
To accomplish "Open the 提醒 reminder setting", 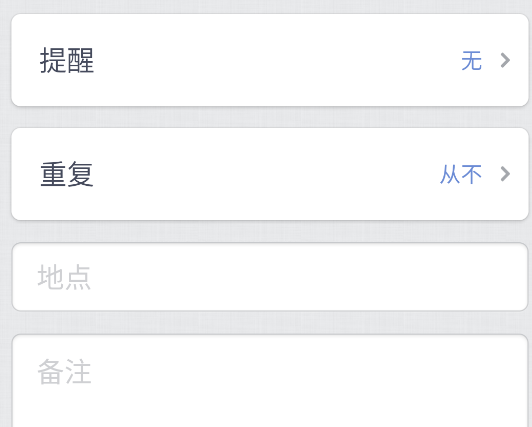I will [270, 60].
